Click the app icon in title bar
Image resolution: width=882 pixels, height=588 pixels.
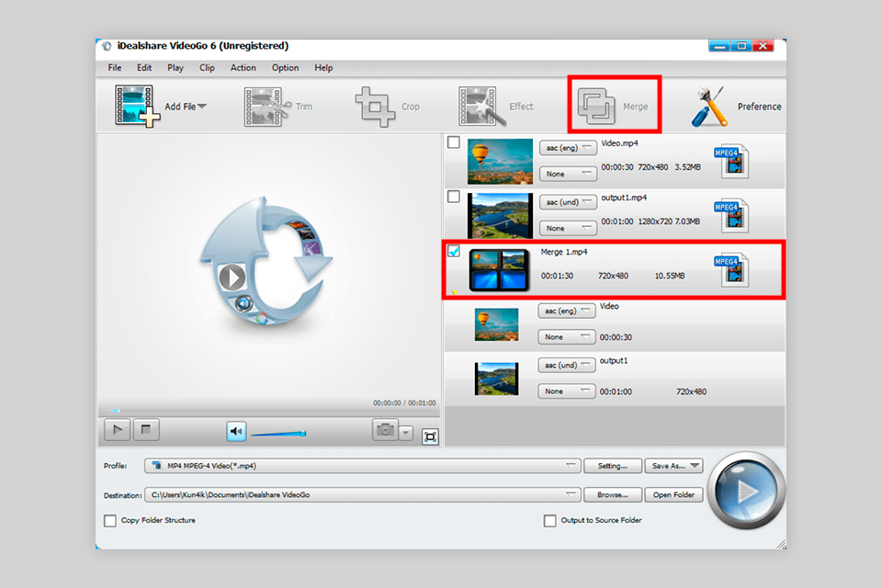pos(107,46)
